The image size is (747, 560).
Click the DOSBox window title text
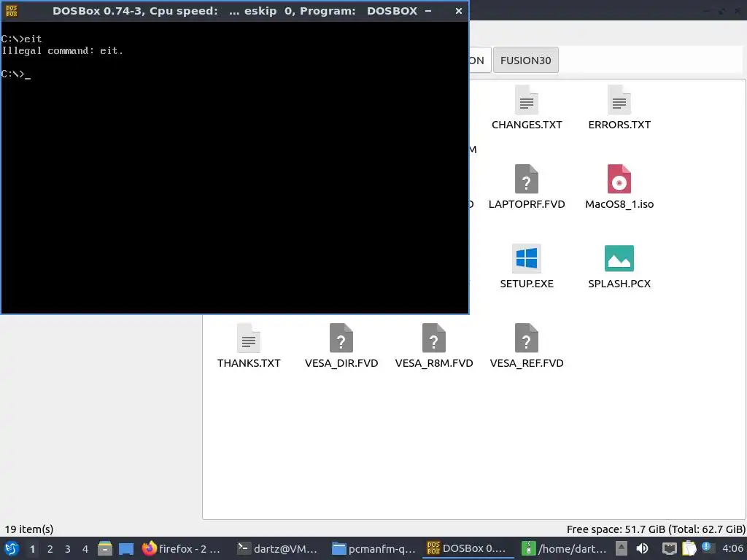(x=235, y=11)
